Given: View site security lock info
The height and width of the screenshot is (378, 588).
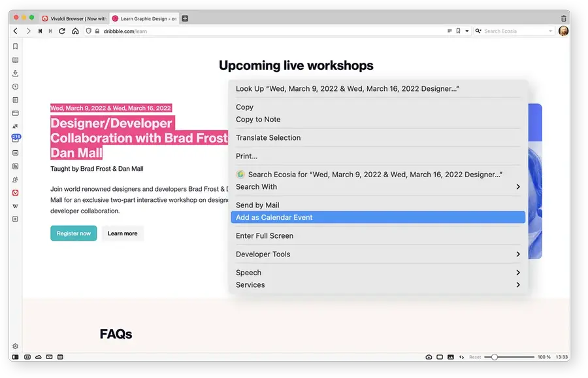Looking at the screenshot, I should tap(97, 31).
